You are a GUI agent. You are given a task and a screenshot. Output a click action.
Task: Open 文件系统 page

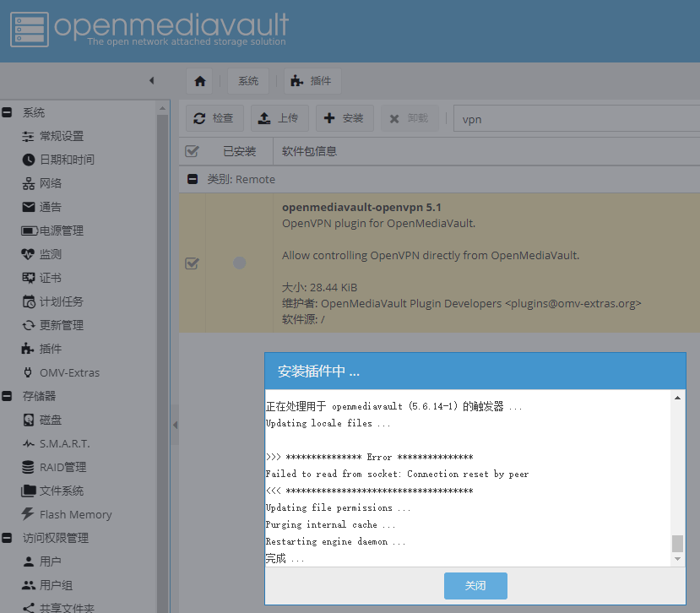pos(62,491)
